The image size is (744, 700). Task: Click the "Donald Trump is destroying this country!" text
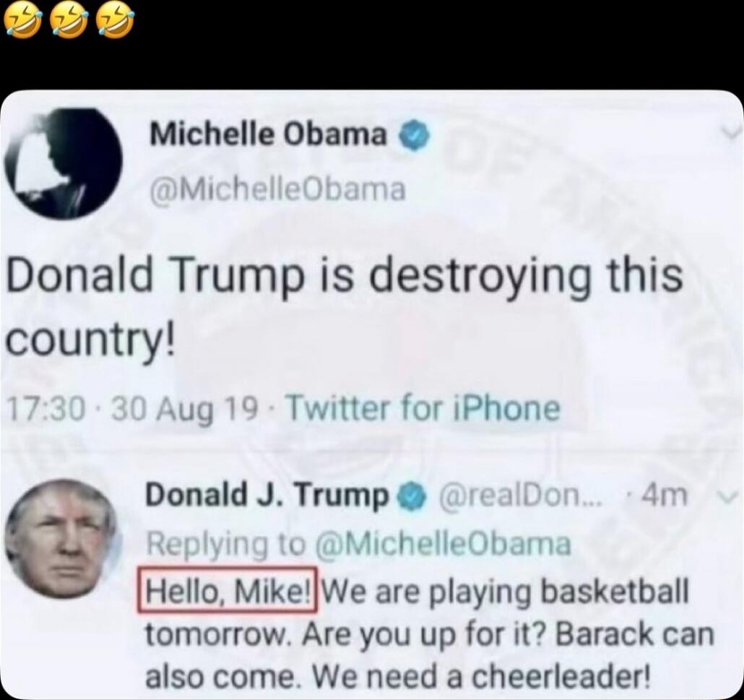click(344, 308)
